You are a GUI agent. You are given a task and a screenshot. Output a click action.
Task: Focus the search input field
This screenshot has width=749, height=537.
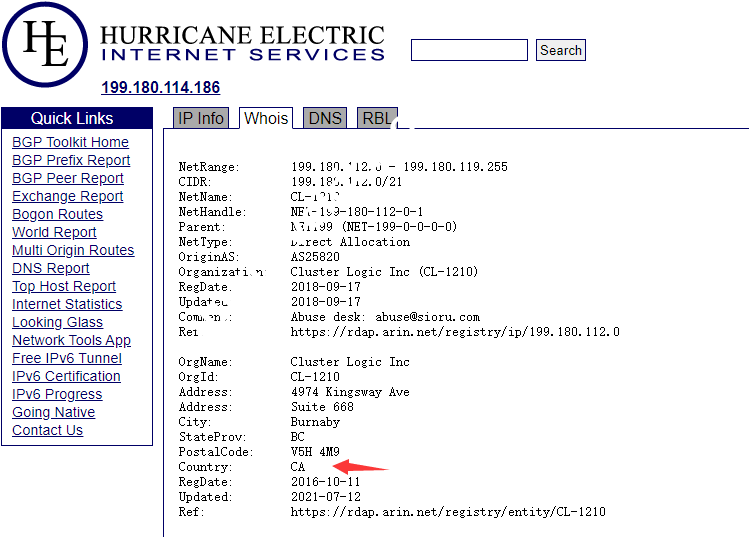coord(469,50)
